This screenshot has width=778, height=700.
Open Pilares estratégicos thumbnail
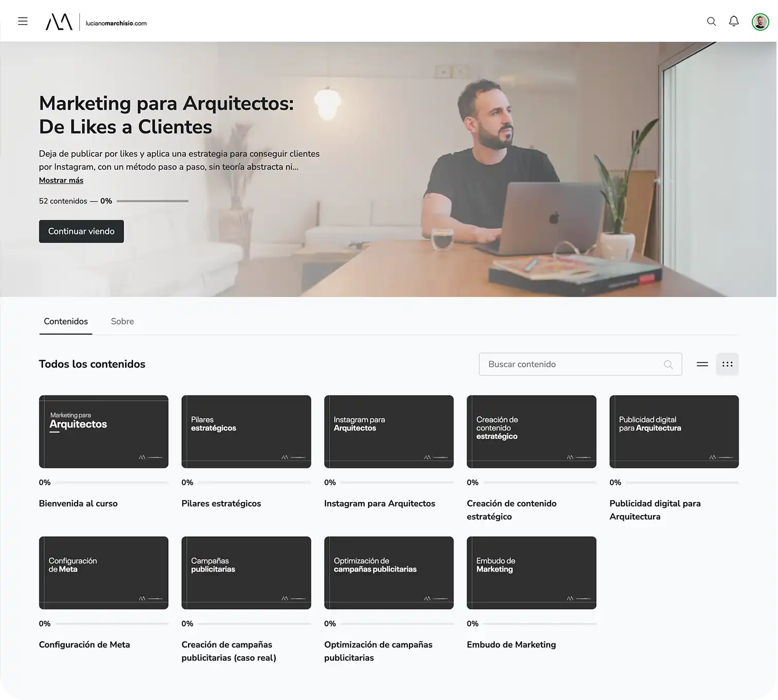point(246,432)
